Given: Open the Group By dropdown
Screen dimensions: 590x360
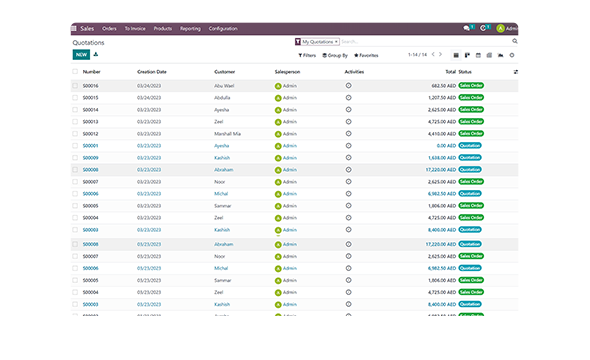Looking at the screenshot, I should [335, 55].
